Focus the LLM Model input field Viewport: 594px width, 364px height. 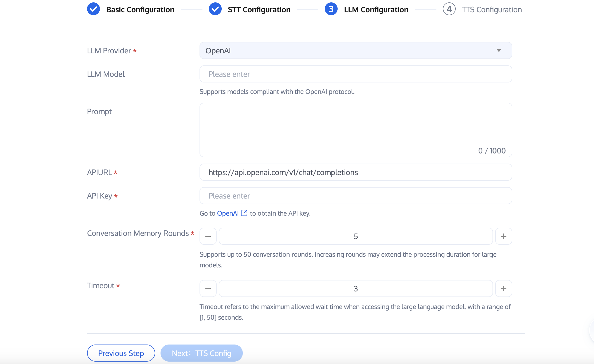[x=355, y=74]
